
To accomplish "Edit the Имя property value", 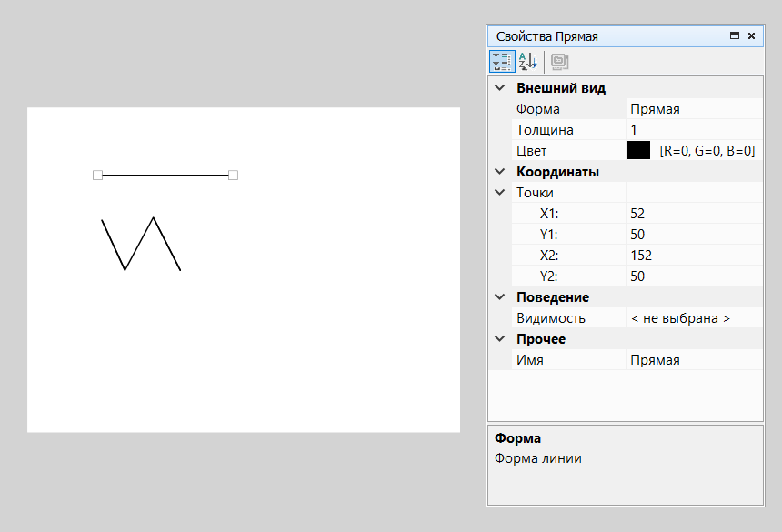I will 693,360.
